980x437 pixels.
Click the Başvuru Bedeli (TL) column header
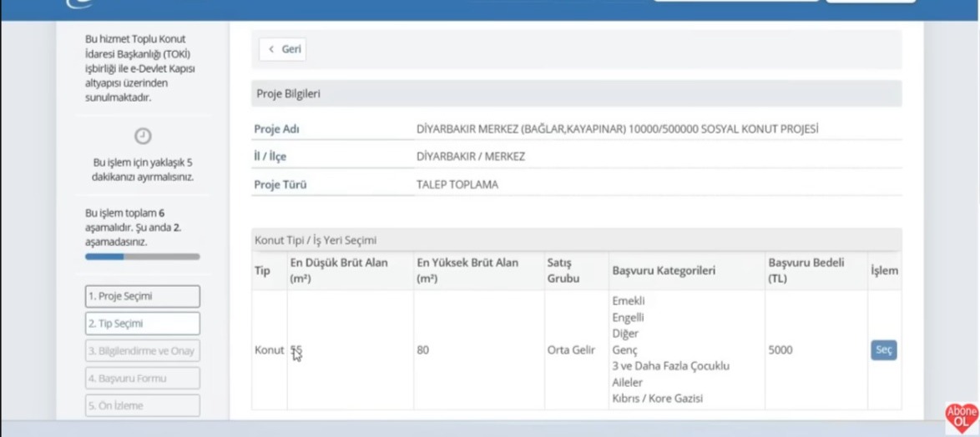806,270
